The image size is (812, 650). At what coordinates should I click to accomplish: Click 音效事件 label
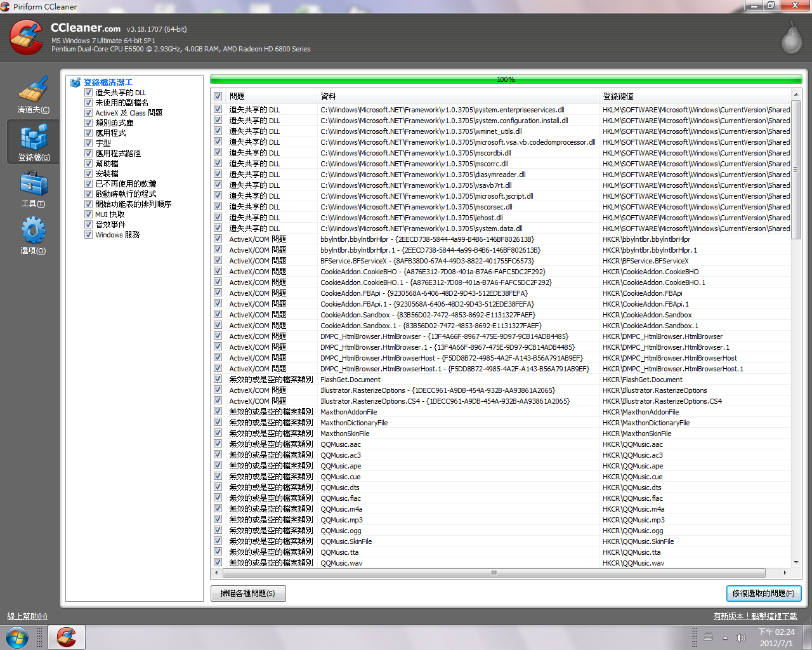(x=110, y=225)
